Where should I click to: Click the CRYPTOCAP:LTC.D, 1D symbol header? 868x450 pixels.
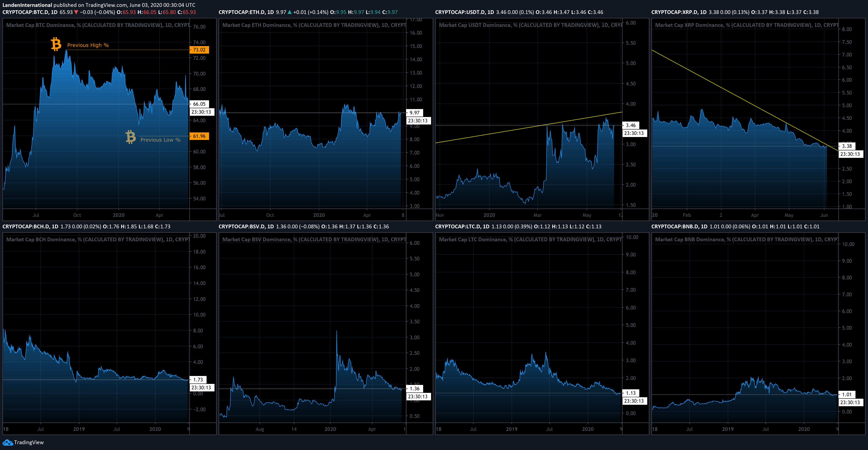pos(462,227)
